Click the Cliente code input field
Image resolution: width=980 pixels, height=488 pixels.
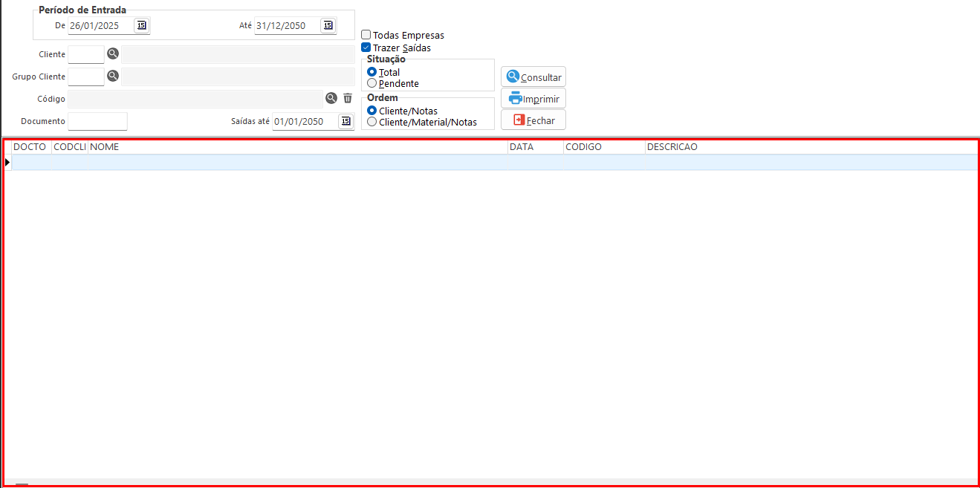point(86,54)
